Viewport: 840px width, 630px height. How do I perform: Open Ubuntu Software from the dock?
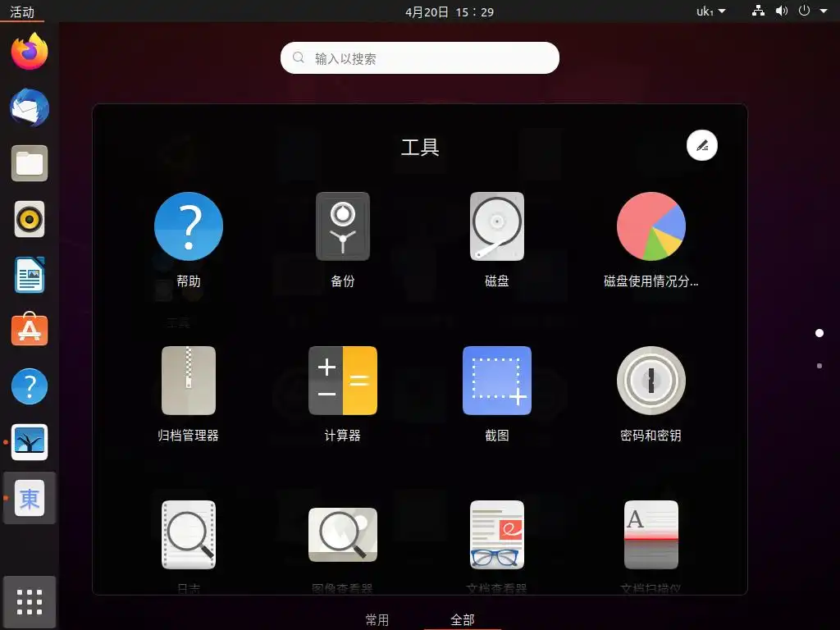(30, 330)
